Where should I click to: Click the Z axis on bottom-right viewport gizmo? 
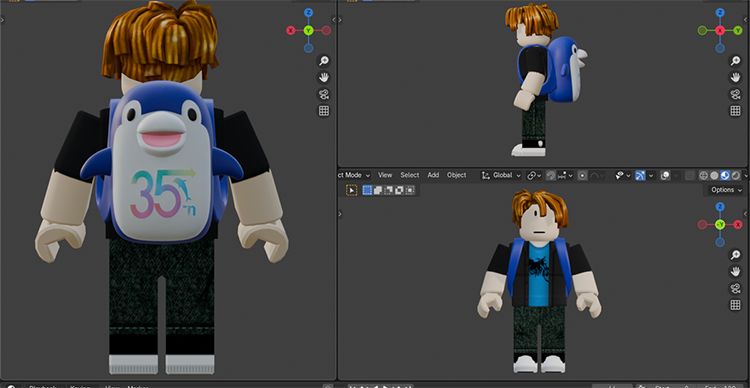tap(720, 207)
